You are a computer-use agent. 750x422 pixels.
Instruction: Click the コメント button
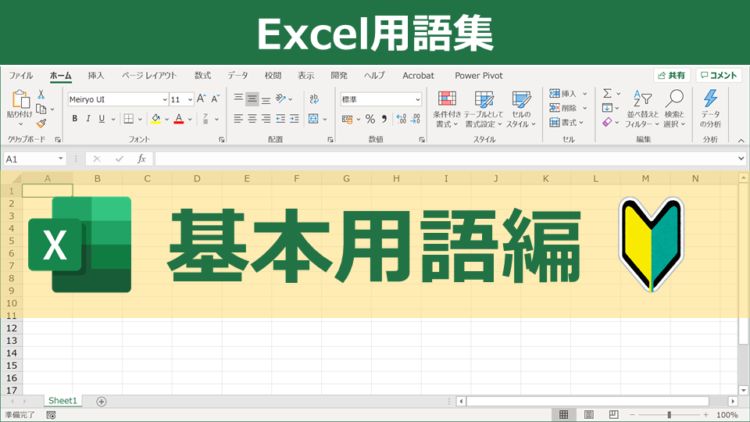click(x=718, y=76)
